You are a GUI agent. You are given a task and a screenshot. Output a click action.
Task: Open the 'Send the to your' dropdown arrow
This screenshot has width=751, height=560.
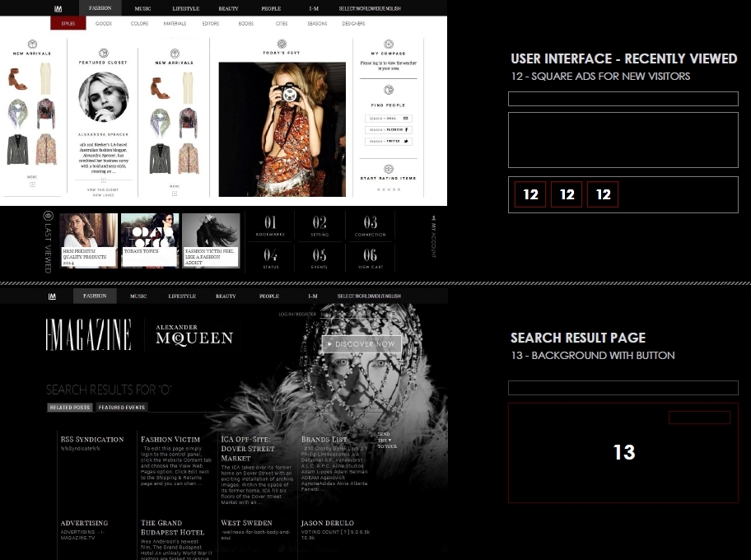[389, 441]
